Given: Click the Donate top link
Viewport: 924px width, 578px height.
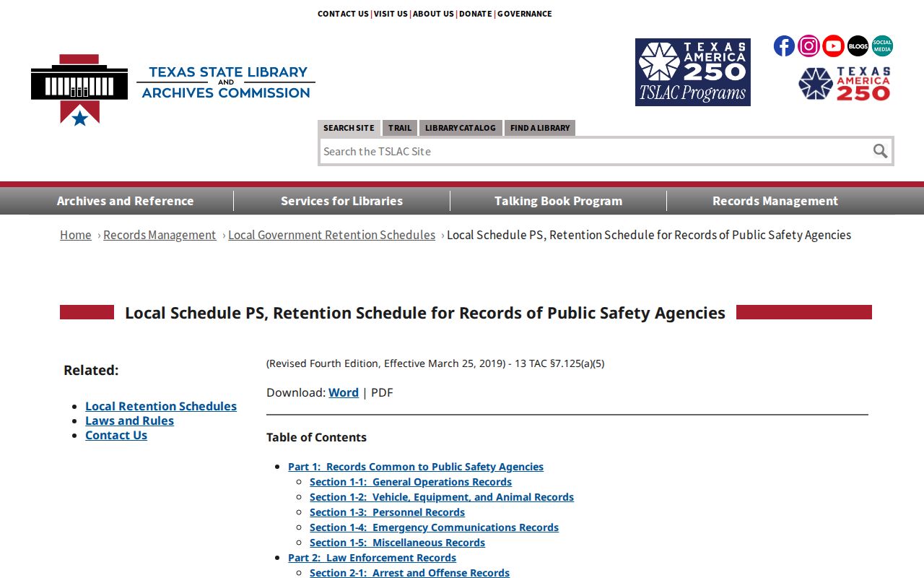Looking at the screenshot, I should coord(476,14).
